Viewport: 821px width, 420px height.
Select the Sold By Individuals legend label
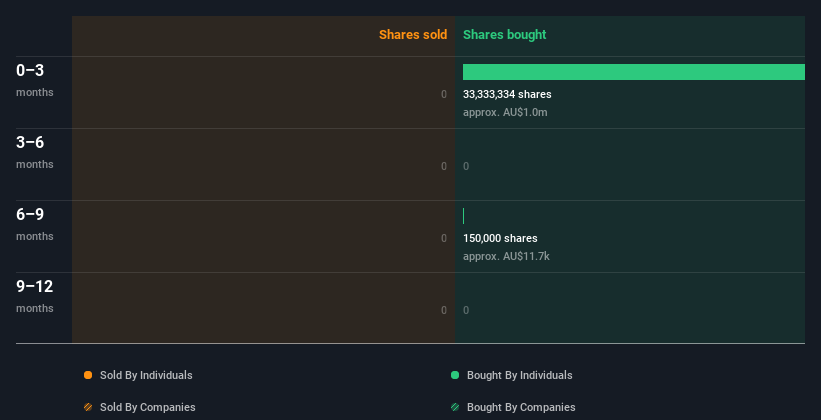[146, 375]
